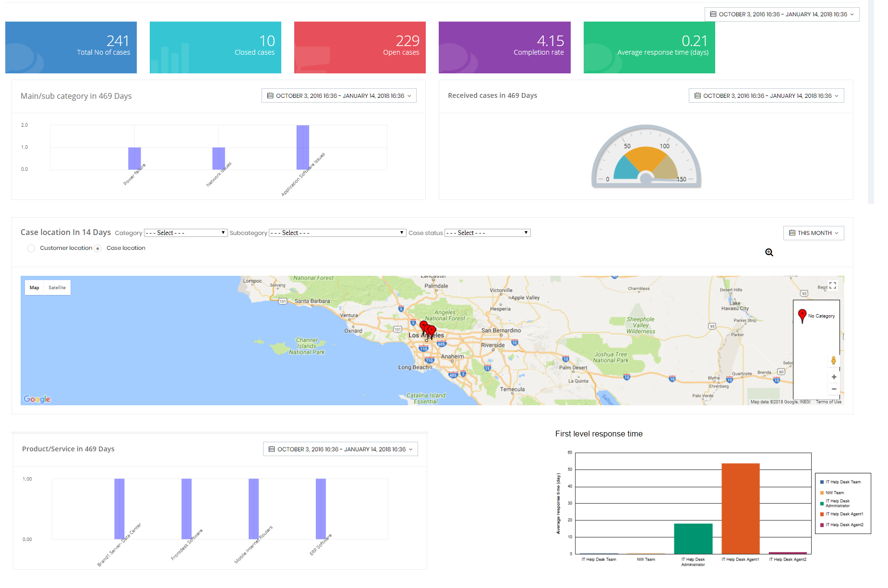The image size is (888, 588).
Task: Open the Terms of Use link
Action: (828, 402)
